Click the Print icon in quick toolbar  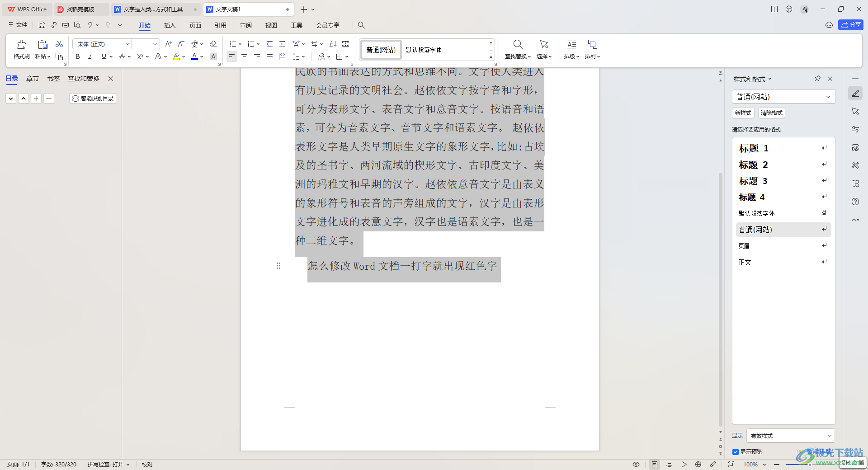coord(66,25)
